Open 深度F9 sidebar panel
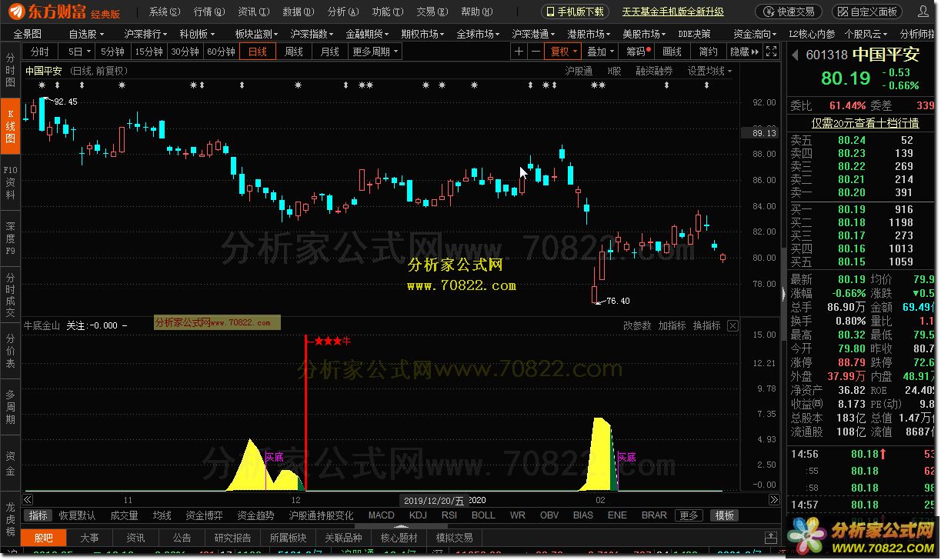Screen dimensions: 941x560 (10, 237)
